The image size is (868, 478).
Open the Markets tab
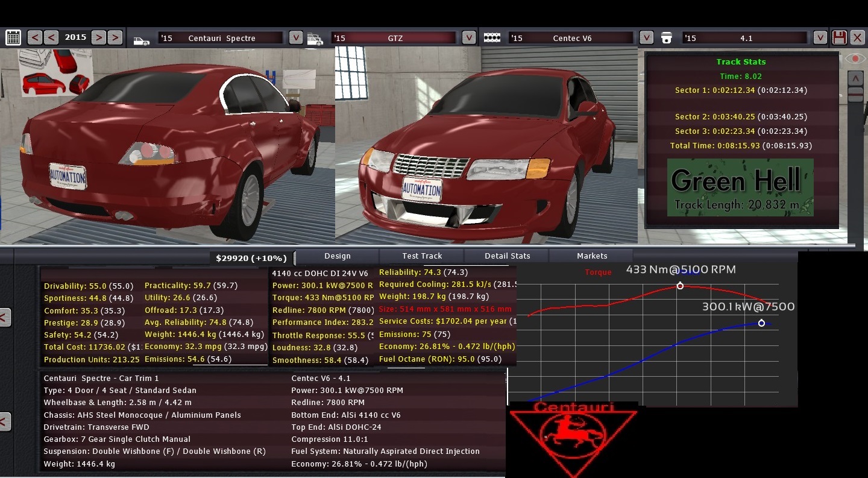pyautogui.click(x=592, y=256)
